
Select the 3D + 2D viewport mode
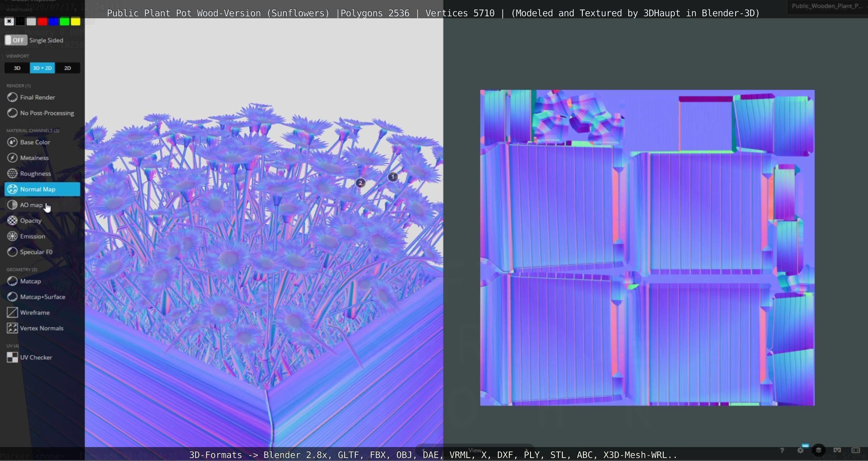coord(42,68)
